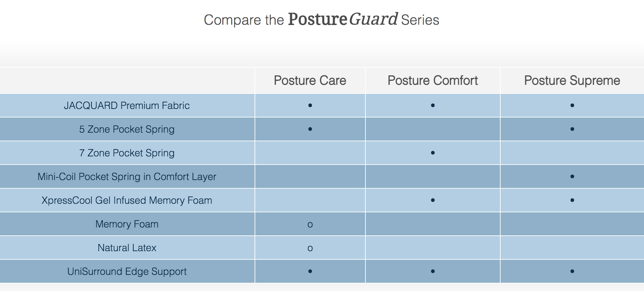Click the UniSurround dot under Posture Supreme
Screen dimensions: 644x291
572,271
